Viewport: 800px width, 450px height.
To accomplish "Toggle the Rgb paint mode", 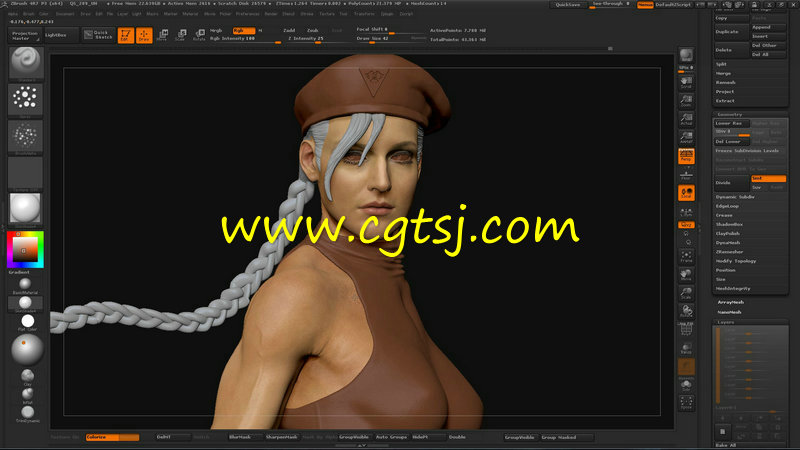I will pyautogui.click(x=243, y=31).
